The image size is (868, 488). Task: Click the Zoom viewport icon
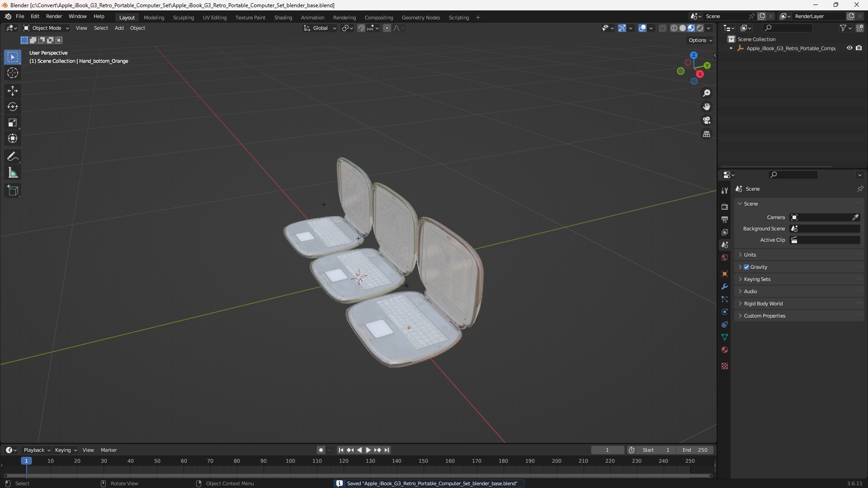coord(707,93)
